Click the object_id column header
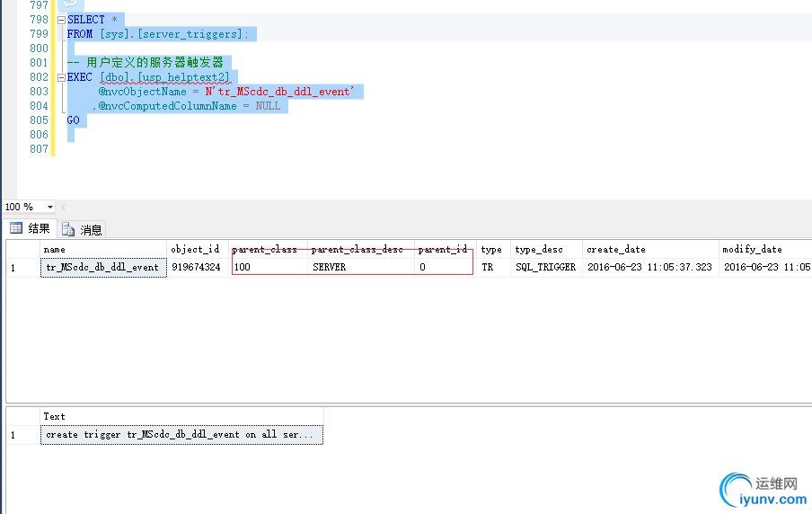Image resolution: width=812 pixels, height=514 pixels. (x=198, y=249)
